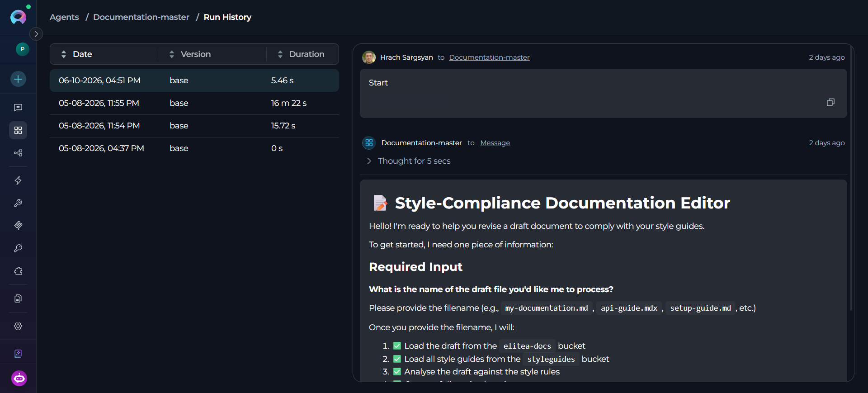Expand the 'Thought for 5 secs' section

(x=409, y=161)
